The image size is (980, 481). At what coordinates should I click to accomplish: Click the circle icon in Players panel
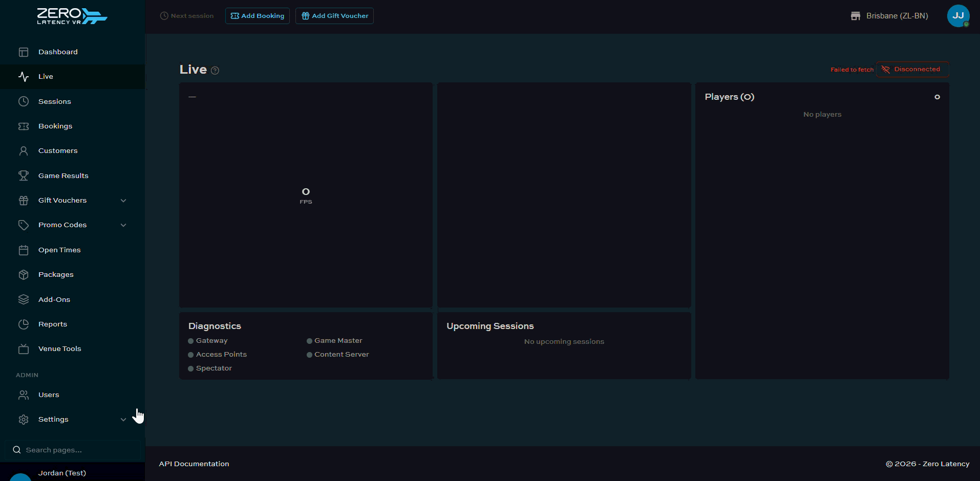click(937, 97)
